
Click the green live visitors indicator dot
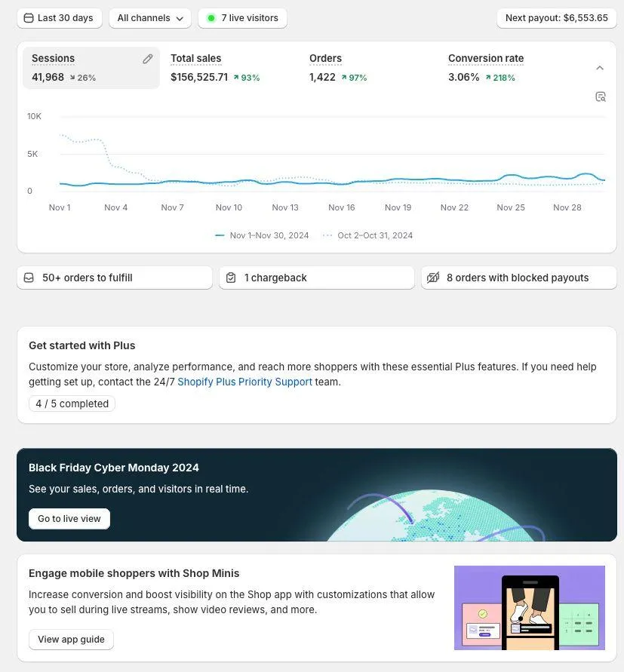[211, 18]
